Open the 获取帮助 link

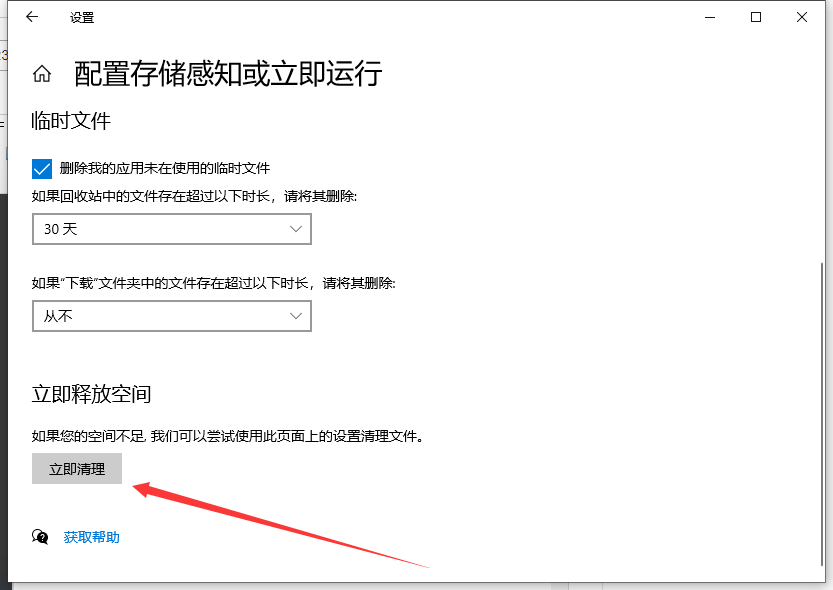92,537
